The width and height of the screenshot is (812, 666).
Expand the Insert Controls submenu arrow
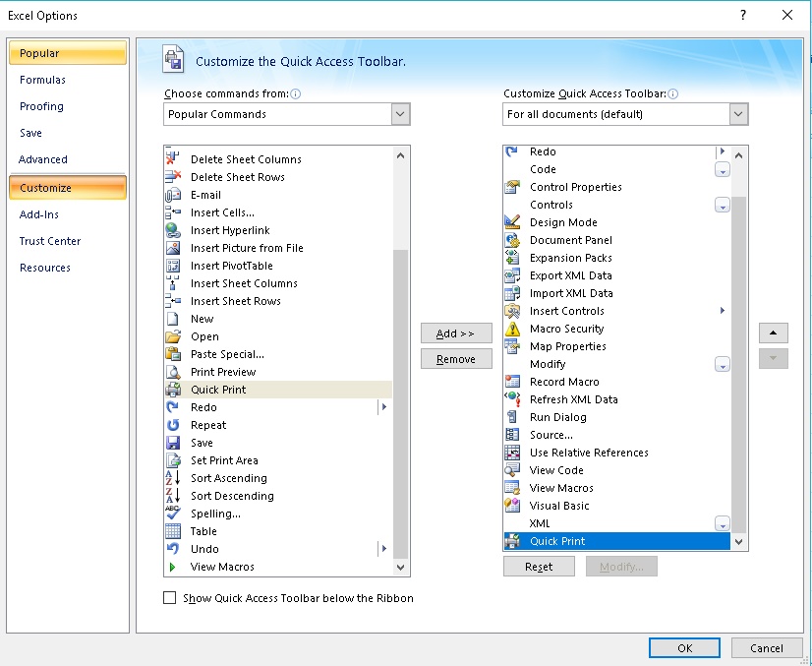tap(722, 311)
